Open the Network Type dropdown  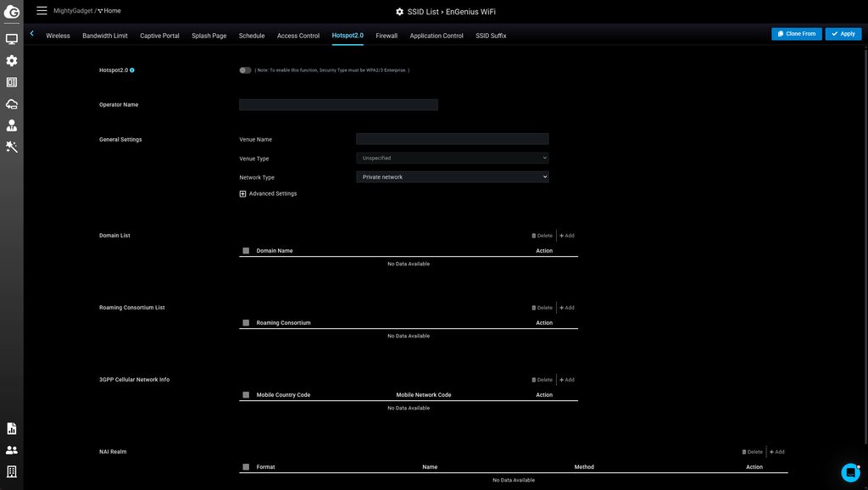pos(453,177)
